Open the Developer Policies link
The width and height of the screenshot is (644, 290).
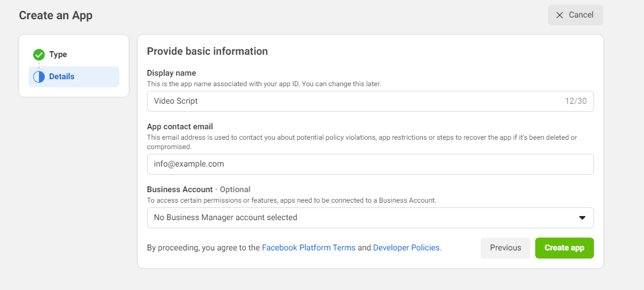point(407,248)
